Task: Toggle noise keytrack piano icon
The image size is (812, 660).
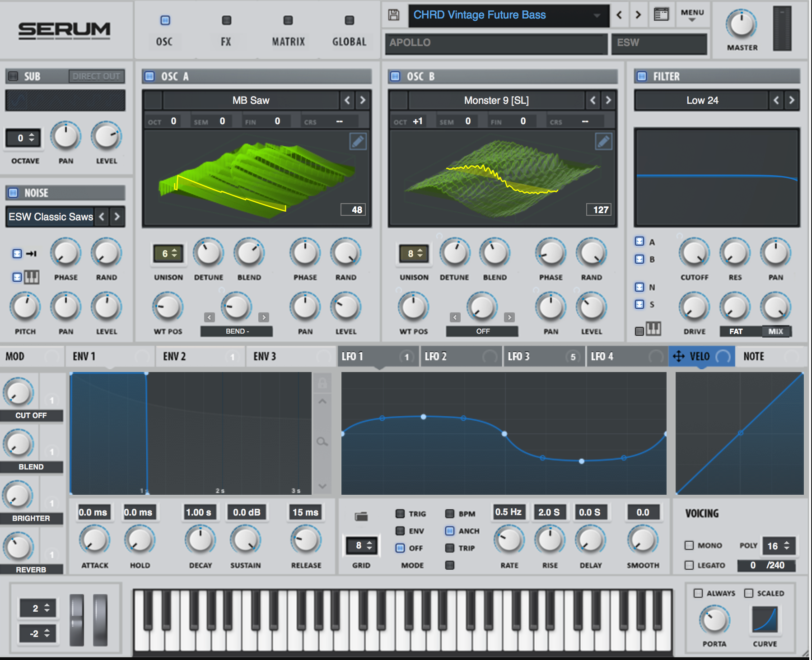Action: click(31, 277)
